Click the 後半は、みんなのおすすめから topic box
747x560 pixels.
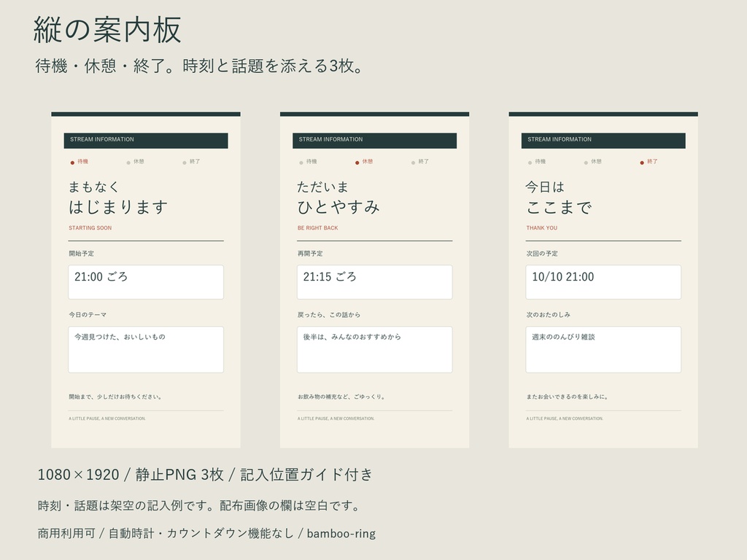(x=374, y=349)
